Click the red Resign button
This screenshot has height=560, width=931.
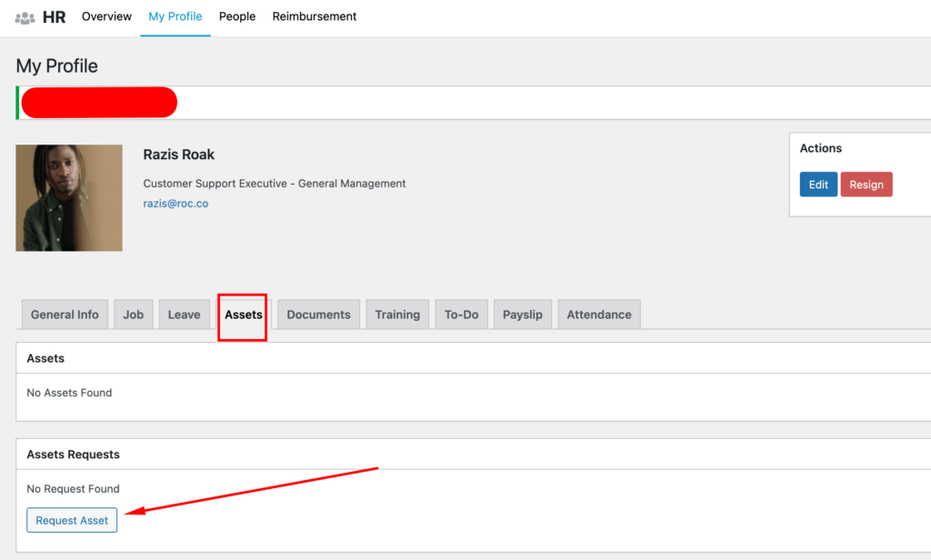pyautogui.click(x=866, y=185)
